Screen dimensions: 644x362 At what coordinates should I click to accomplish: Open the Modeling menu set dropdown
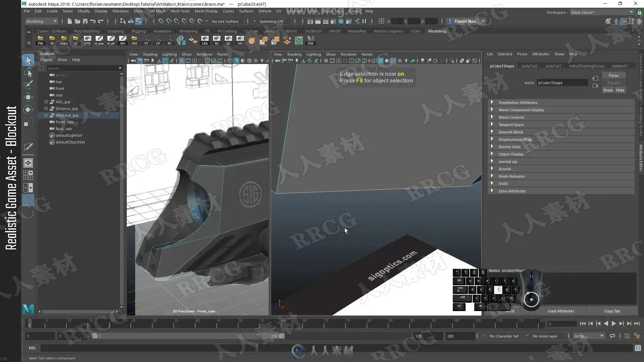(x=42, y=21)
